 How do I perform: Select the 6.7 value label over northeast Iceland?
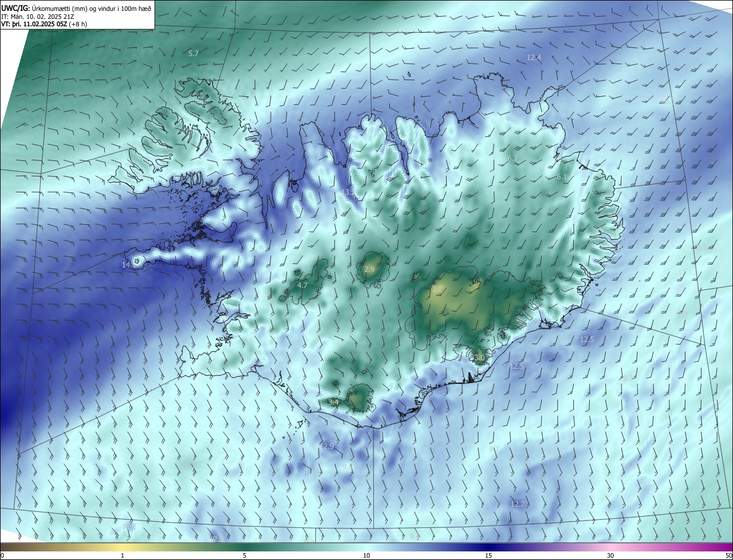coord(513,159)
